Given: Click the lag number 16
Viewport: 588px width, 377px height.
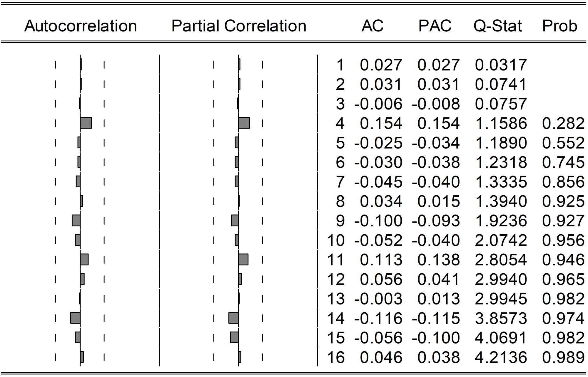Looking at the screenshot, I should pyautogui.click(x=335, y=357).
